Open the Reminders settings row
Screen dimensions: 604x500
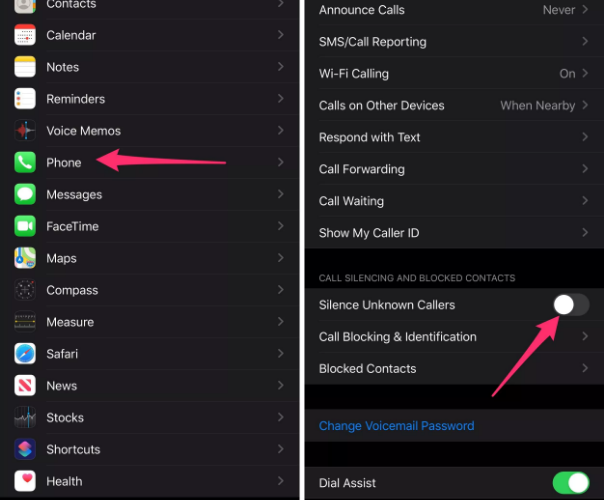[149, 99]
